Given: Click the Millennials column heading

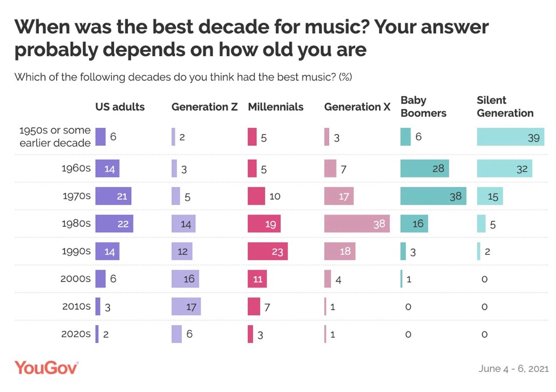Looking at the screenshot, I should [276, 107].
